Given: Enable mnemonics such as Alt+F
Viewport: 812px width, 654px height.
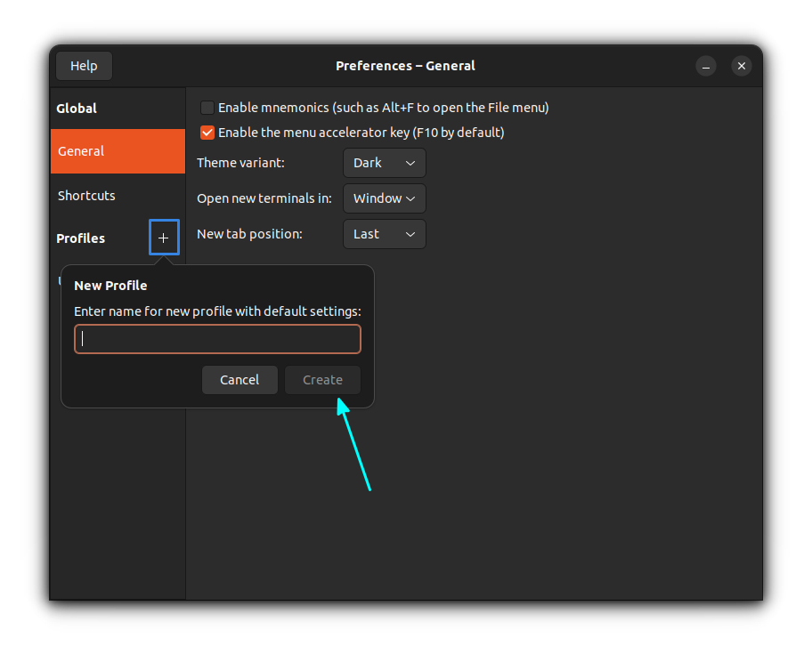Looking at the screenshot, I should (x=207, y=107).
